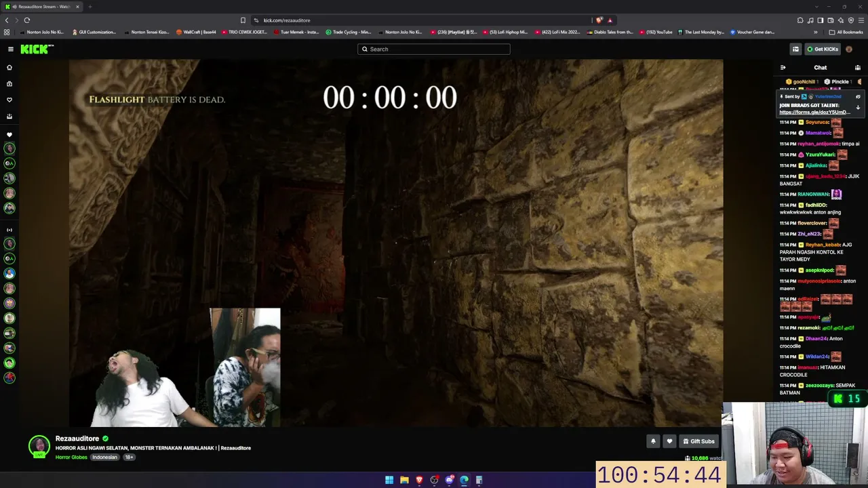Open the browser apps grid icon
The image size is (868, 488).
pyautogui.click(x=7, y=32)
